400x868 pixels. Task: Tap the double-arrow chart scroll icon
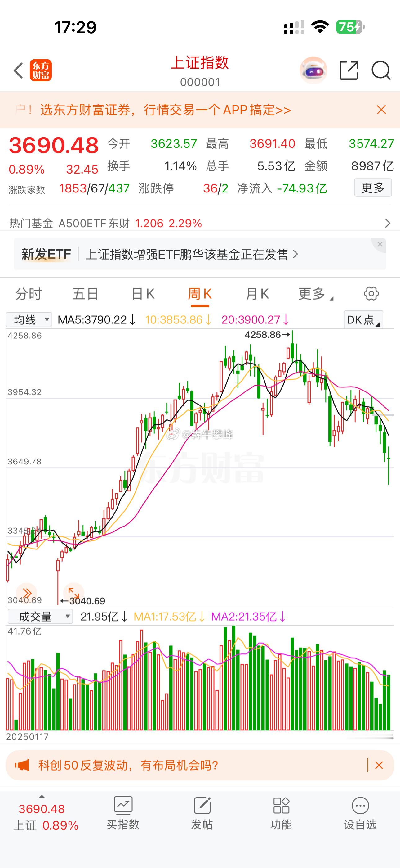(x=27, y=592)
